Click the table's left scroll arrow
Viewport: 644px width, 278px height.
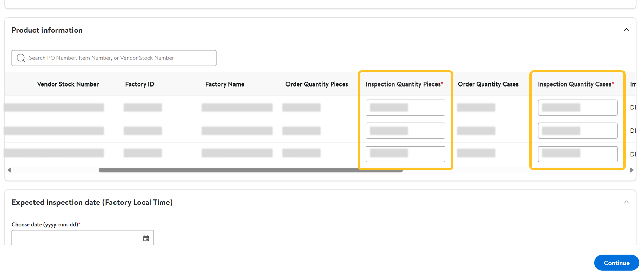tap(9, 170)
